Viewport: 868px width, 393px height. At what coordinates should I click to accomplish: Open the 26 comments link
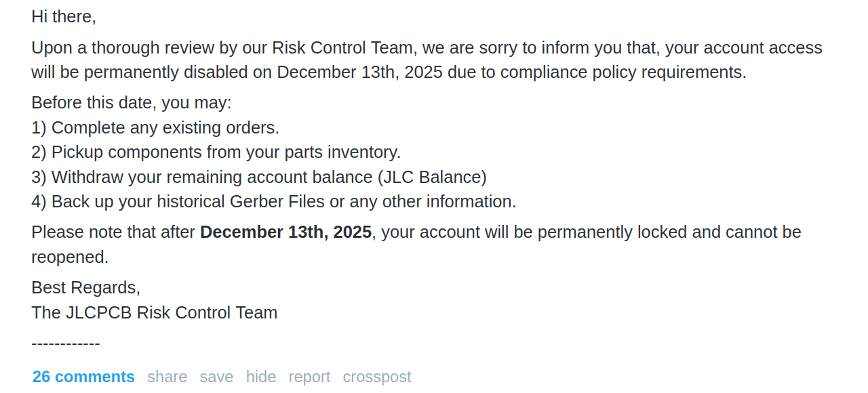[83, 377]
